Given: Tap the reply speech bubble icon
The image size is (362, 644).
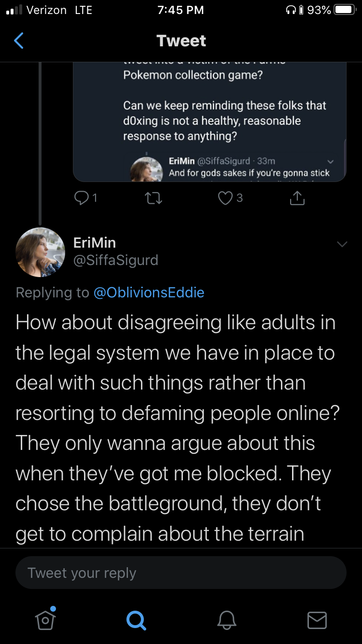Looking at the screenshot, I should coord(86,197).
